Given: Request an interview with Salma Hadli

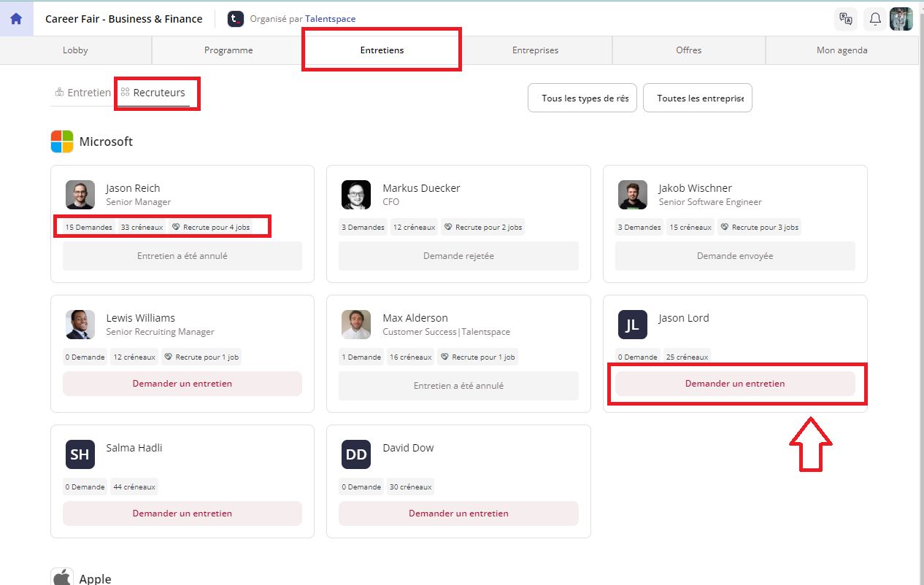Looking at the screenshot, I should click(182, 514).
